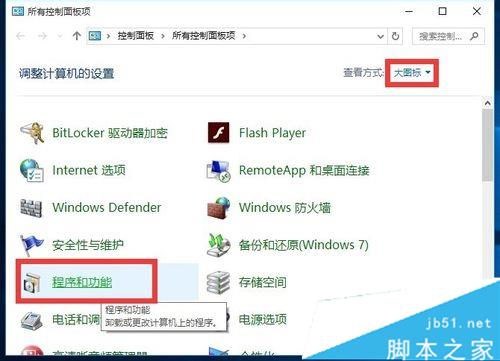Go forward to next page

(42, 36)
